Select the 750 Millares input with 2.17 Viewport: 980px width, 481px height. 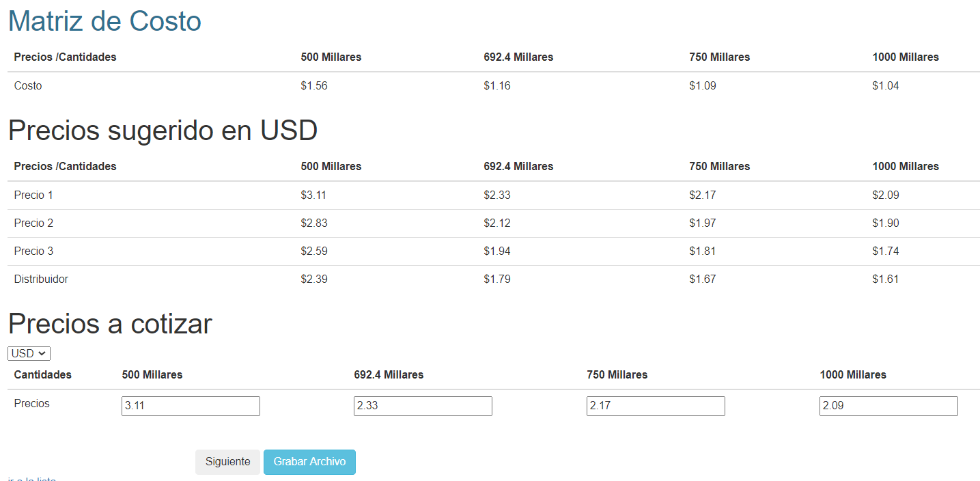656,406
